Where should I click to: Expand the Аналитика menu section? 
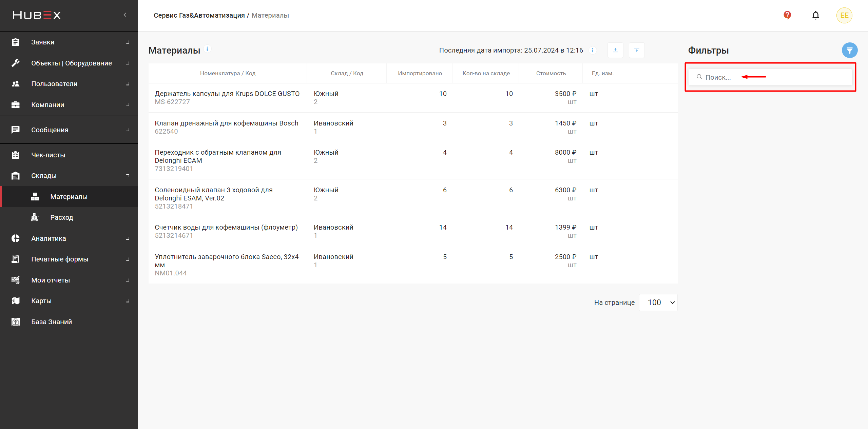tap(128, 238)
